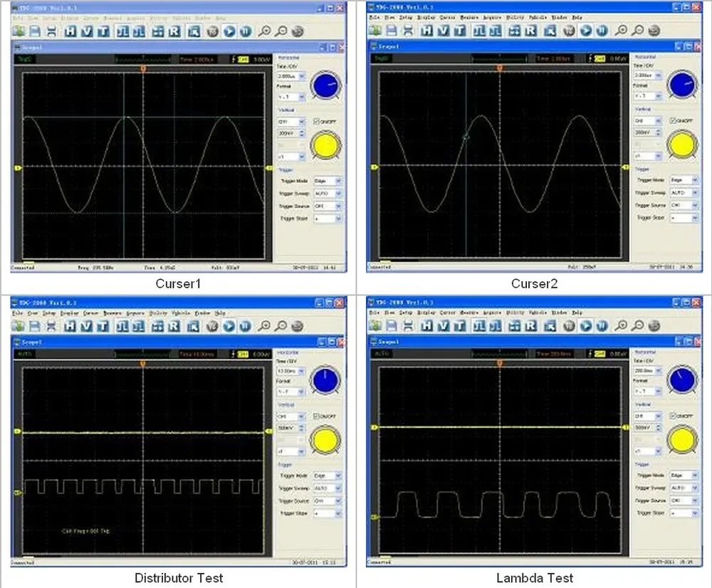Click the orange trigger position marker in Curser1 scope
The height and width of the screenshot is (588, 712).
(143, 68)
